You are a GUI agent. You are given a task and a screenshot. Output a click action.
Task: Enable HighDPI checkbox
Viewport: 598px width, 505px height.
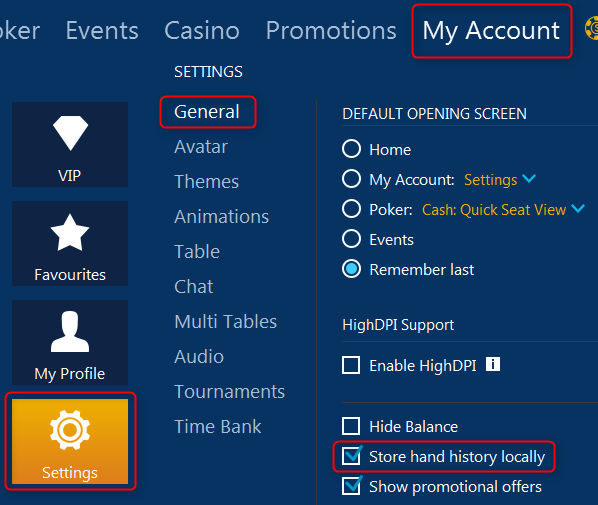point(351,365)
